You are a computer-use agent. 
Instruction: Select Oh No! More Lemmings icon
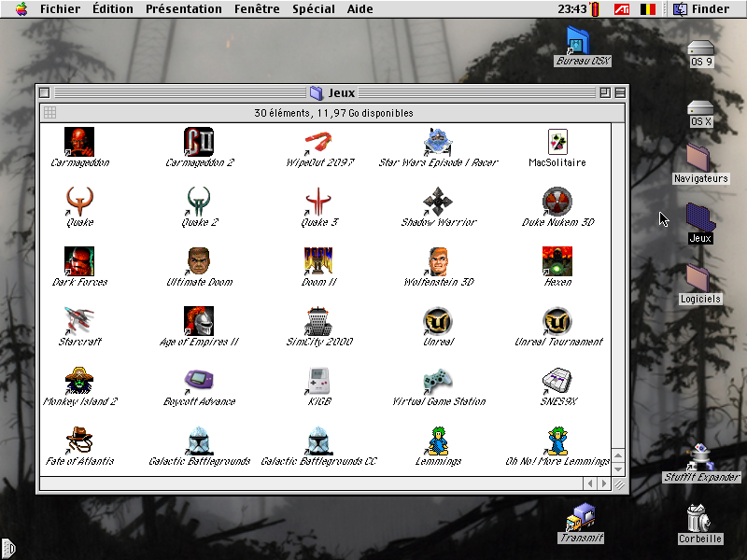557,440
